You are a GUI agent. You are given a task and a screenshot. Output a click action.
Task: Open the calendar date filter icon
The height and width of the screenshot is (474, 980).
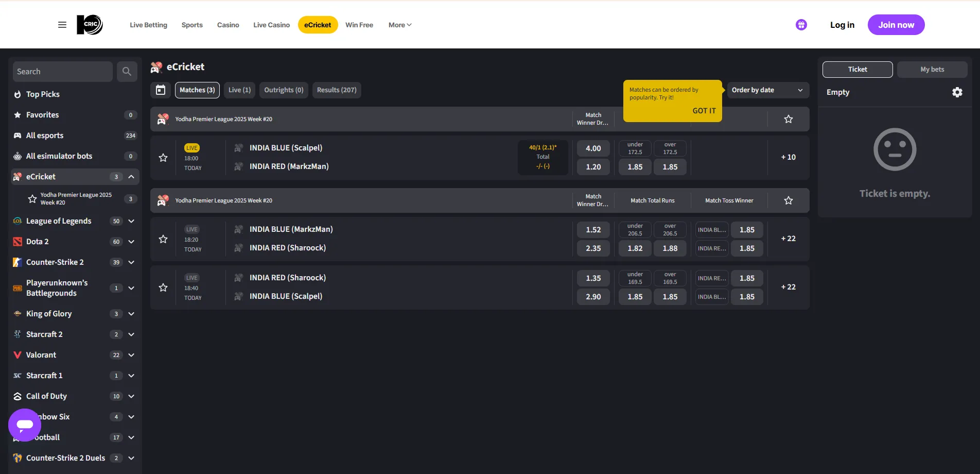(x=161, y=90)
